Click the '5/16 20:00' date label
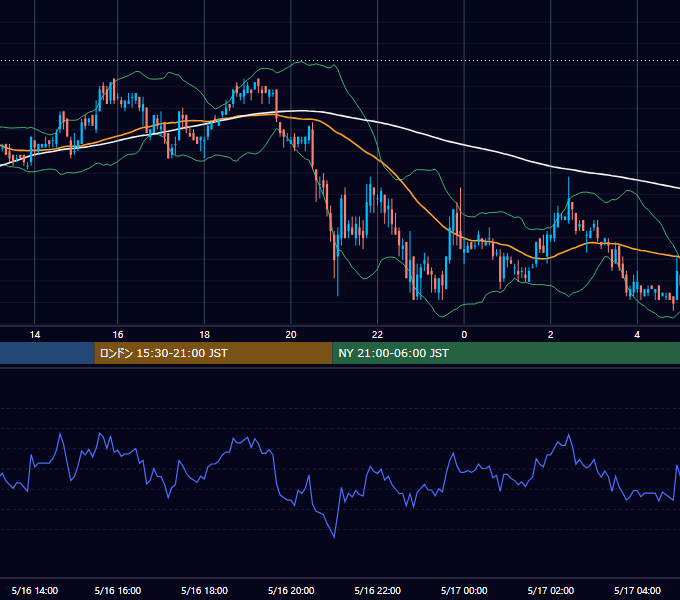Image resolution: width=680 pixels, height=600 pixels. (291, 590)
